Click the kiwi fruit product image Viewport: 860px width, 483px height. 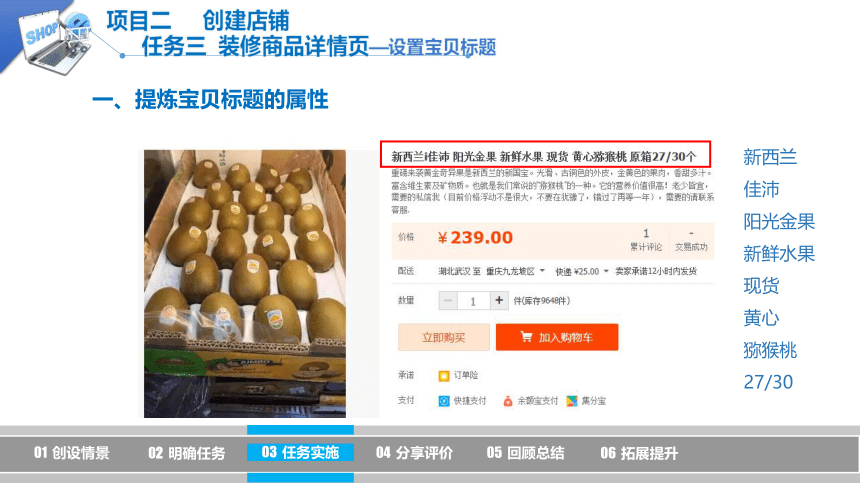coord(245,283)
